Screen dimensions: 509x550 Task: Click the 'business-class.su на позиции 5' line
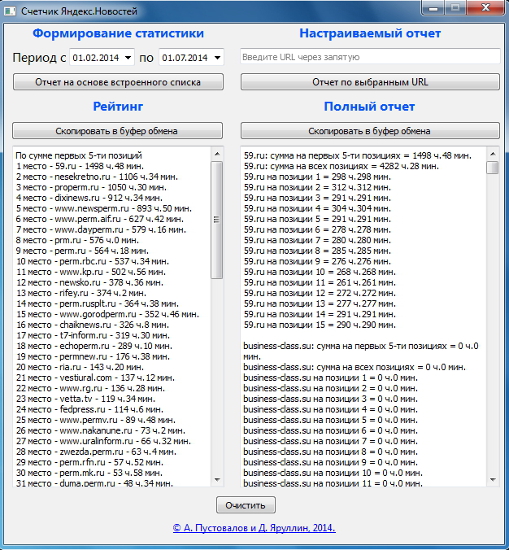330,420
